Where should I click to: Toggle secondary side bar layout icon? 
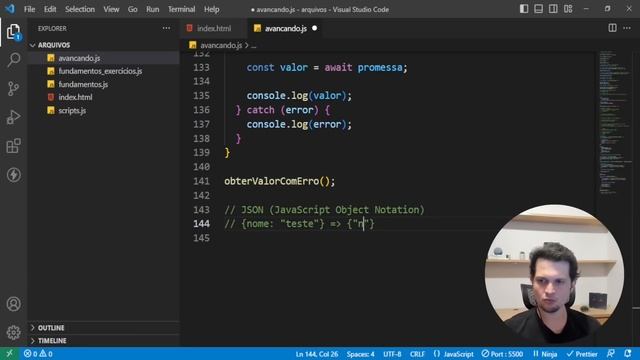tap(553, 9)
